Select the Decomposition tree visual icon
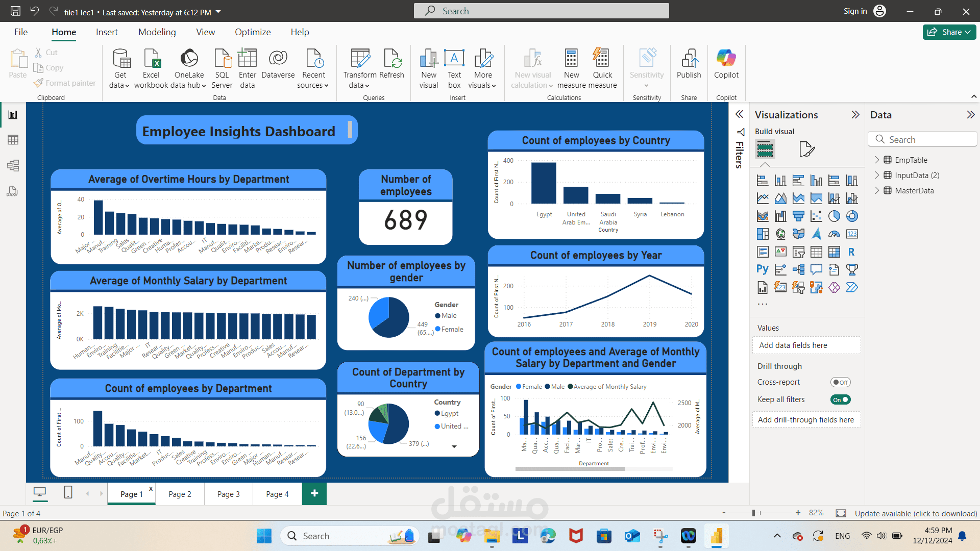 [798, 270]
